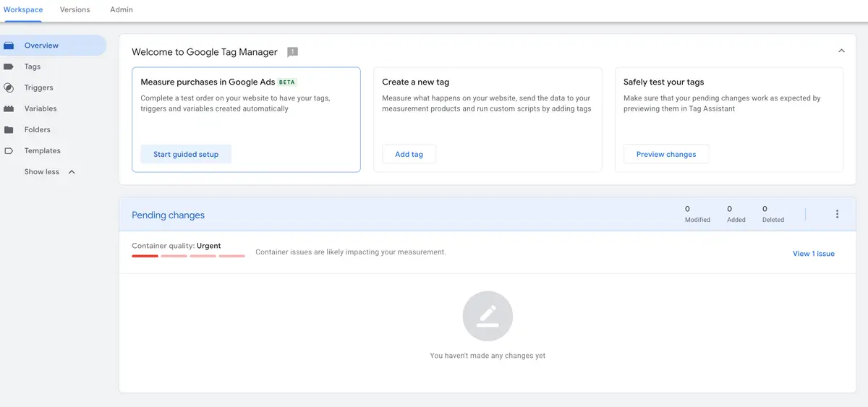The height and width of the screenshot is (407, 868).
Task: Click the Folders folder icon in sidebar
Action: click(9, 130)
